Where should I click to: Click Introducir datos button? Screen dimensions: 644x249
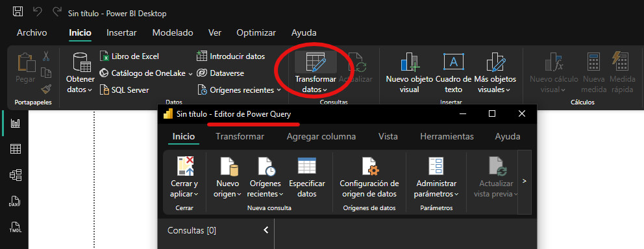(231, 56)
